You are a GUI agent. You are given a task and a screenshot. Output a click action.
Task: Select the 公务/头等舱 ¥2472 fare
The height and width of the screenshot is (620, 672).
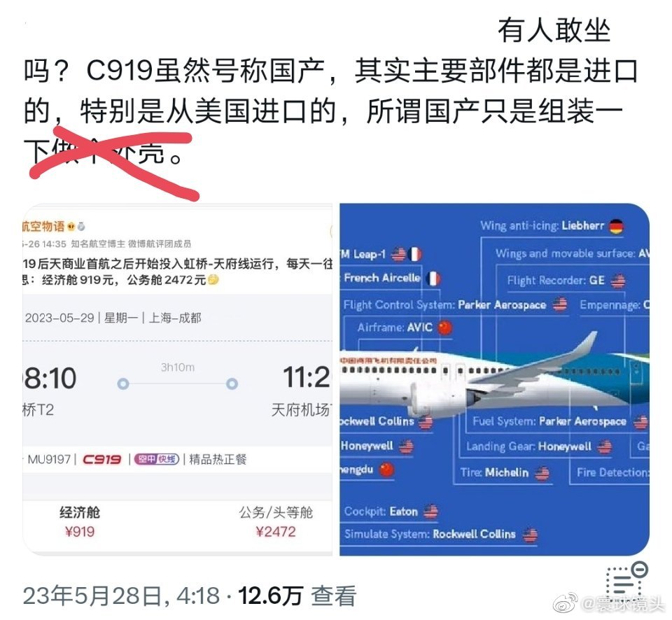tap(276, 522)
